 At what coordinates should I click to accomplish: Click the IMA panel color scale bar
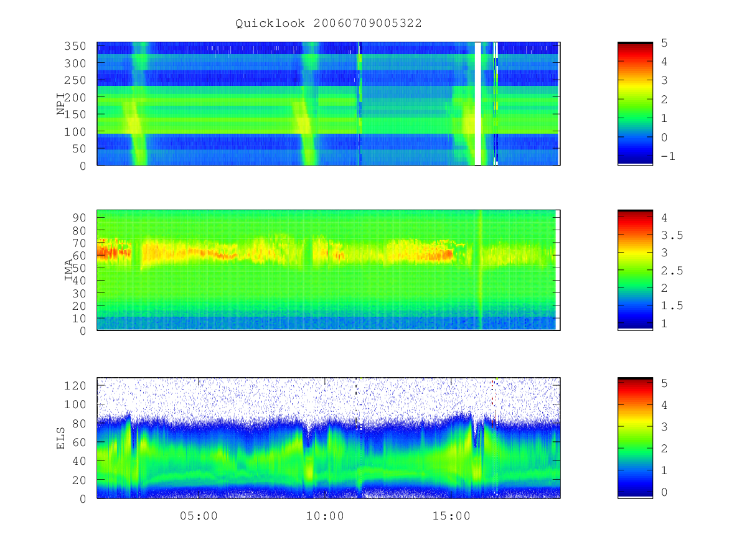coord(635,270)
